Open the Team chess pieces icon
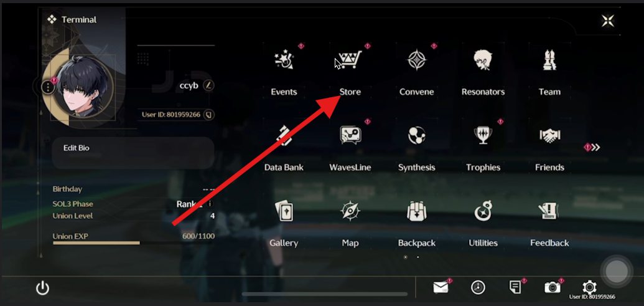The image size is (644, 306). pyautogui.click(x=549, y=60)
